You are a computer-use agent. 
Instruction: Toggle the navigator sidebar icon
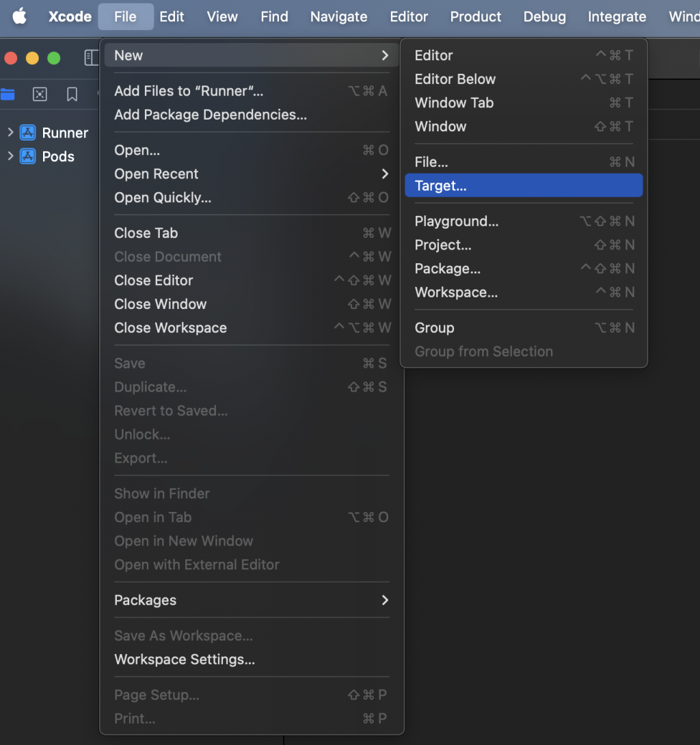point(91,58)
